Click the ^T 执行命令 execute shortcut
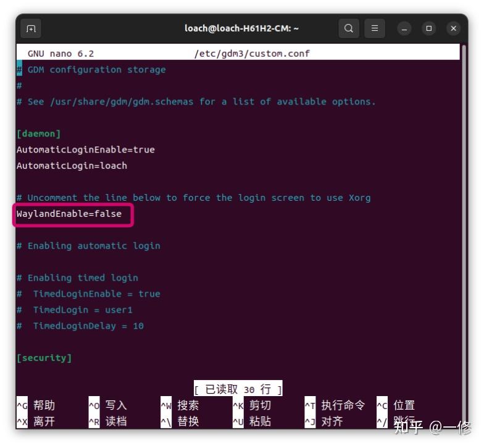 [335, 405]
